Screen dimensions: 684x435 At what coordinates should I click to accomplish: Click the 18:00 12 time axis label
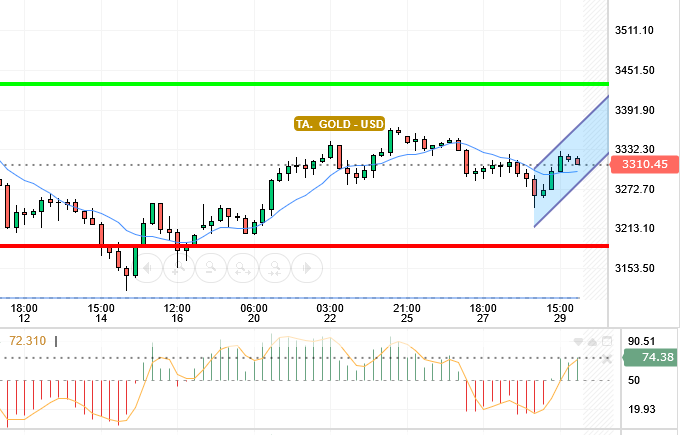(x=24, y=313)
